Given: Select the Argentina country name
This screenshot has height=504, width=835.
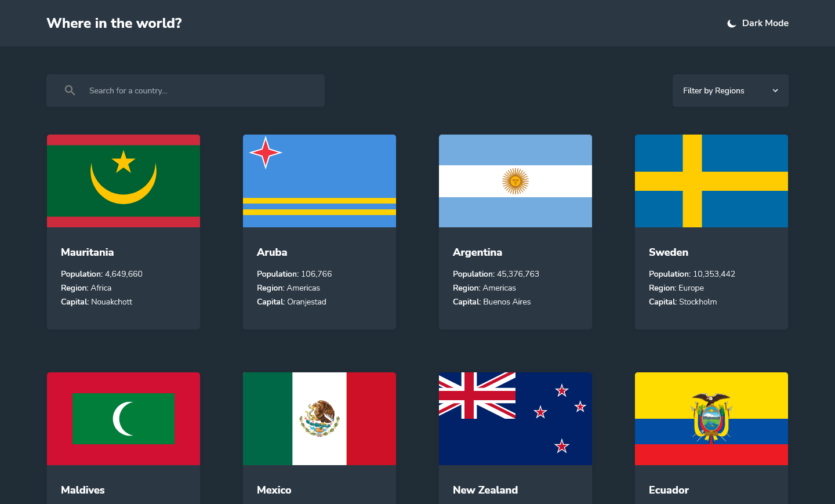Looking at the screenshot, I should [477, 252].
